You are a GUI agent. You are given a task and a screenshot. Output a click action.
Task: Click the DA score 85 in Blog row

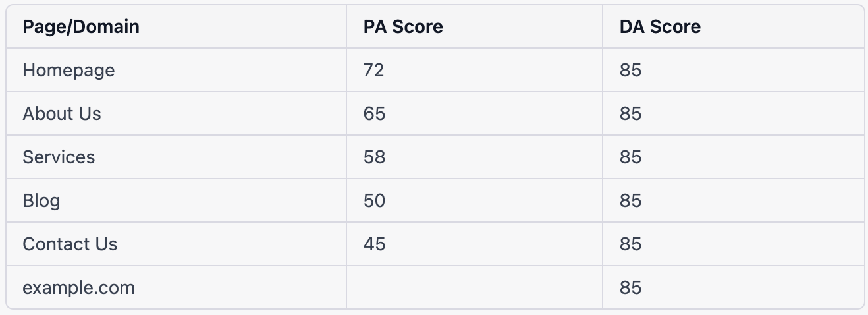(630, 201)
